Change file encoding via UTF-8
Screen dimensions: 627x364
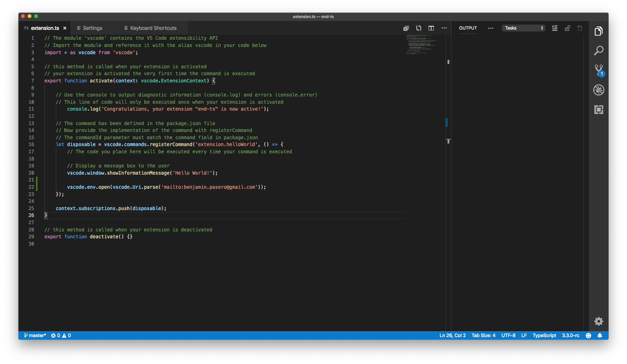508,335
